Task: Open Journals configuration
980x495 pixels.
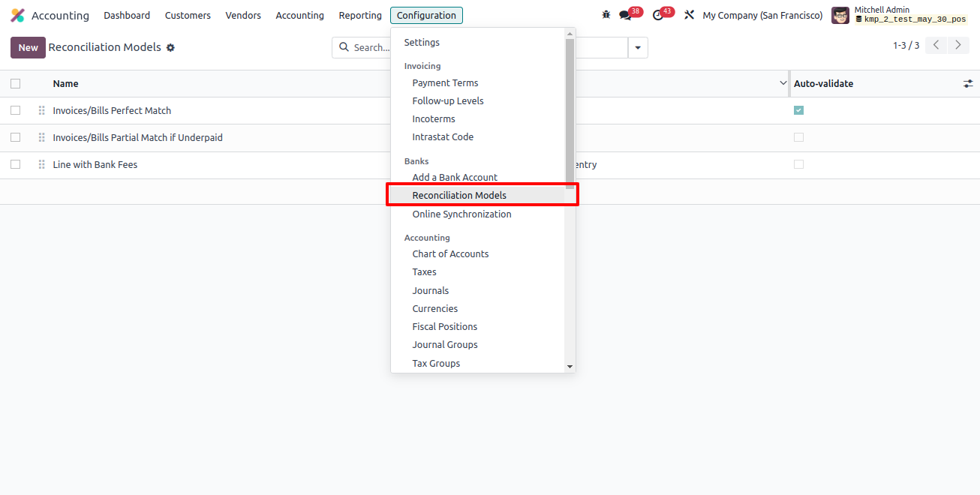Action: [431, 291]
